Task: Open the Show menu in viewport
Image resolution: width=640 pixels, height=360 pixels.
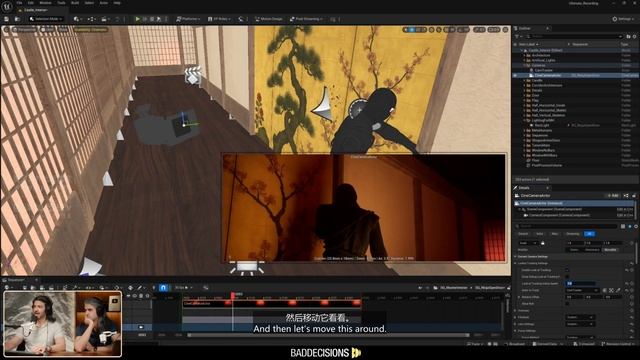Action: 63,29
